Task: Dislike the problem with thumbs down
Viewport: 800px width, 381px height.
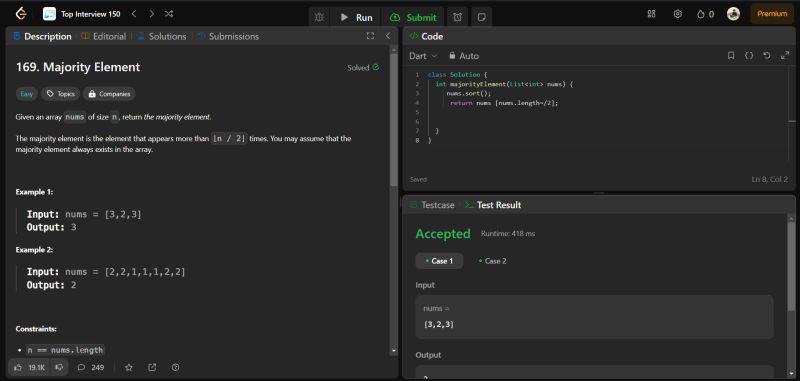Action: pyautogui.click(x=59, y=367)
